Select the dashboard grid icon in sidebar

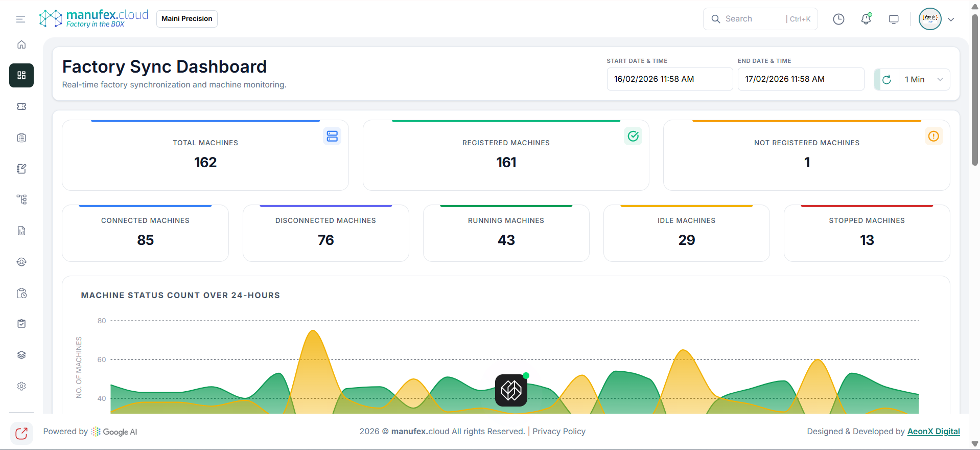[21, 75]
